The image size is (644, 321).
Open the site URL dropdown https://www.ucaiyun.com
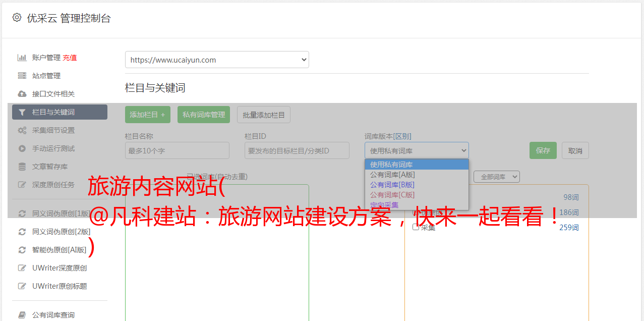(217, 60)
